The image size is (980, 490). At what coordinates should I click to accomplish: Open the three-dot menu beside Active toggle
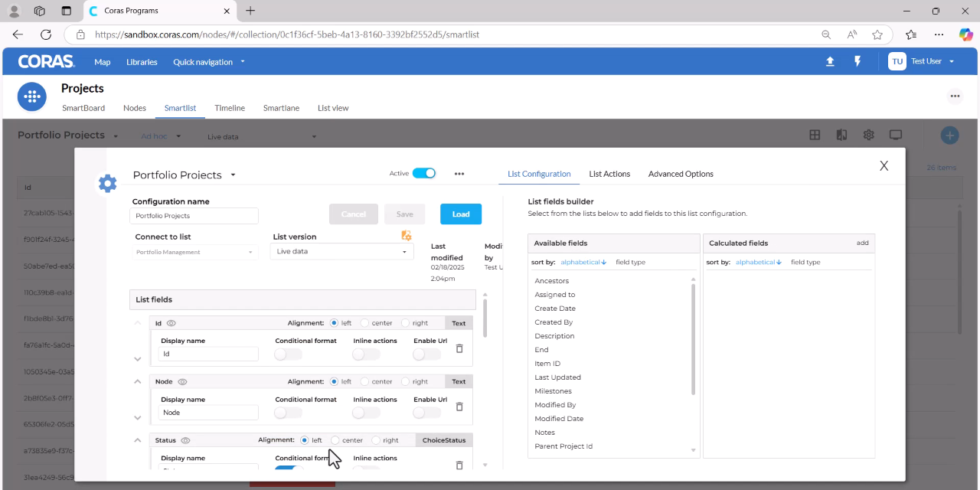(x=459, y=174)
